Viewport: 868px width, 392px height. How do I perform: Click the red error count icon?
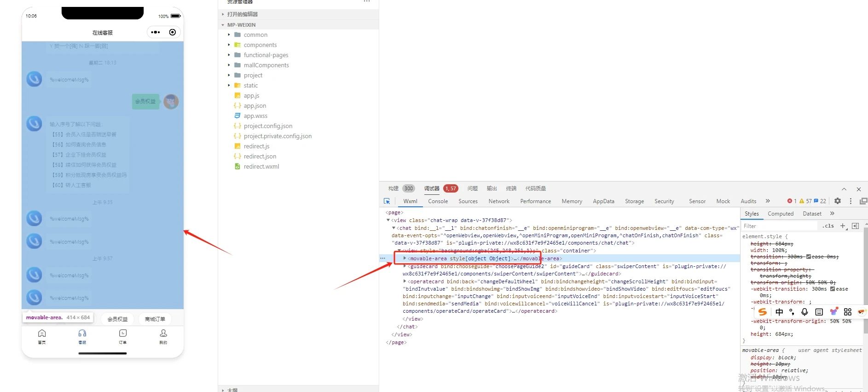790,201
